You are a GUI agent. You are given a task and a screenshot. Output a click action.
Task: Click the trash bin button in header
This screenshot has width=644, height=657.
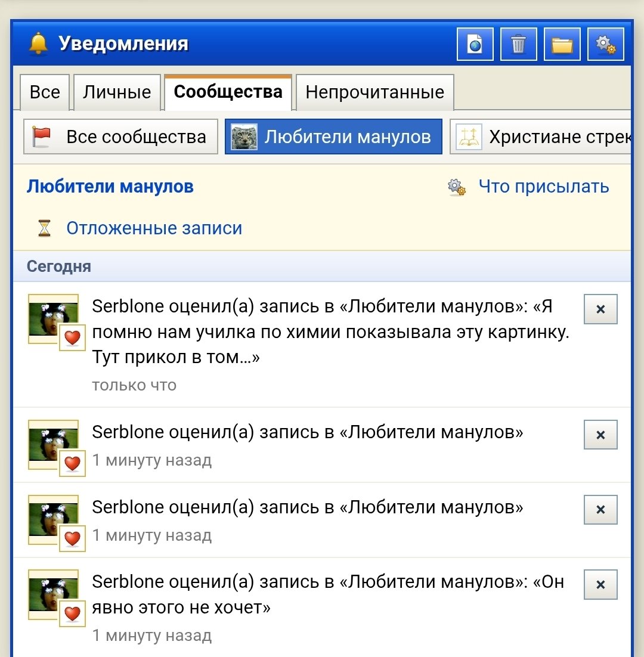(x=518, y=44)
